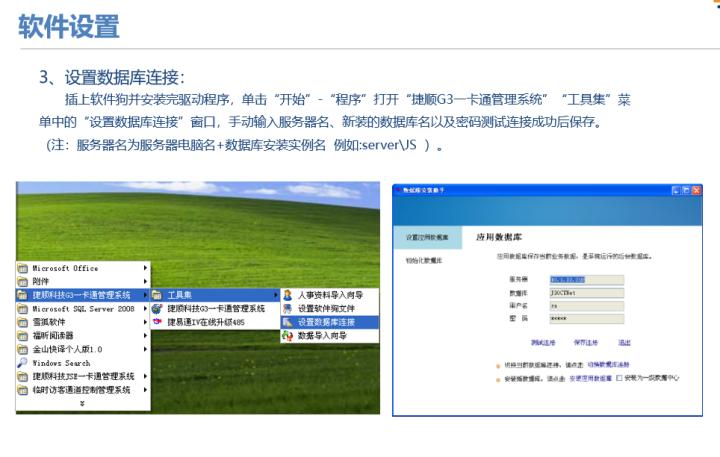Image resolution: width=720 pixels, height=457 pixels.
Task: Click the 数据库 database name input field
Action: tap(587, 293)
